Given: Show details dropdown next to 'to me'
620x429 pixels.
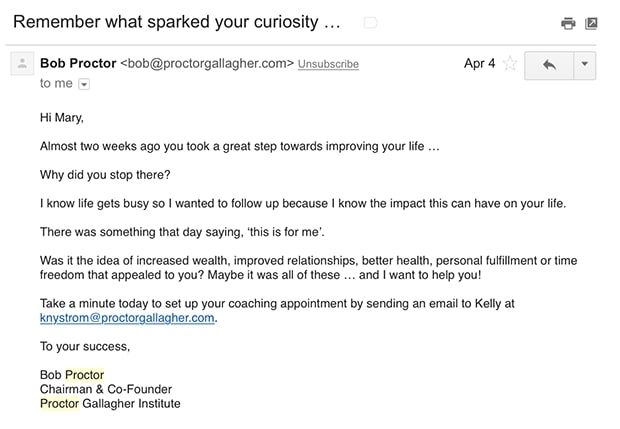Looking at the screenshot, I should coord(84,84).
